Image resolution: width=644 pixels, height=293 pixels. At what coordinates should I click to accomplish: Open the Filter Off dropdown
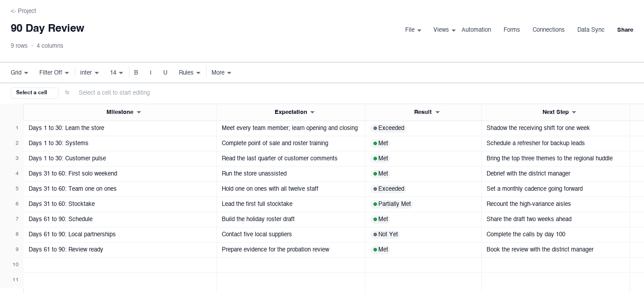[54, 73]
